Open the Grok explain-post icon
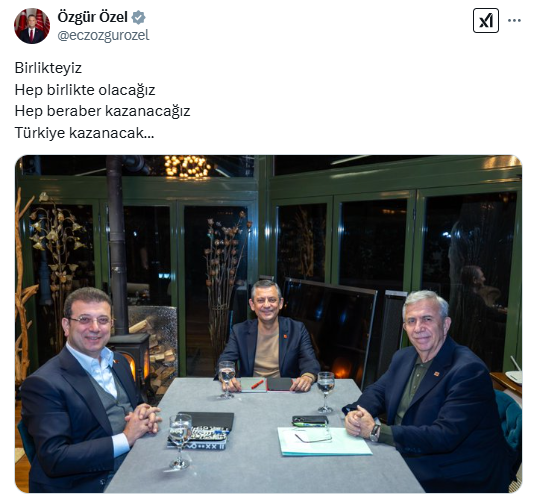 tap(486, 21)
